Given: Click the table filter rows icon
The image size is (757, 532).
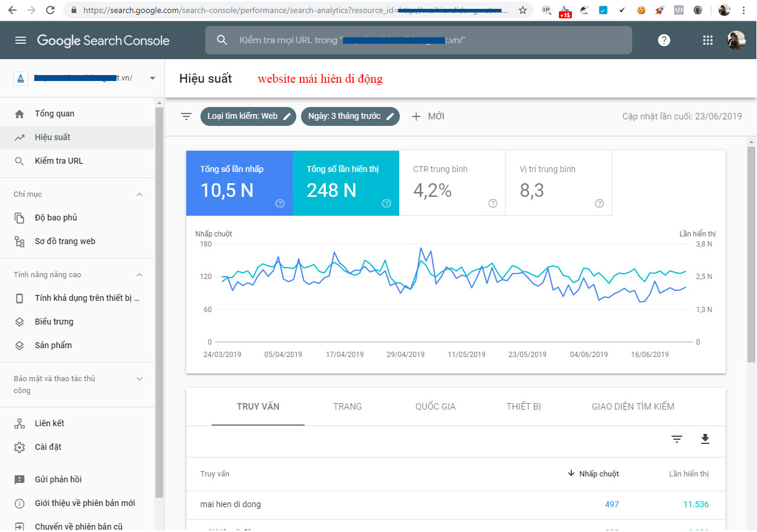Looking at the screenshot, I should [677, 439].
